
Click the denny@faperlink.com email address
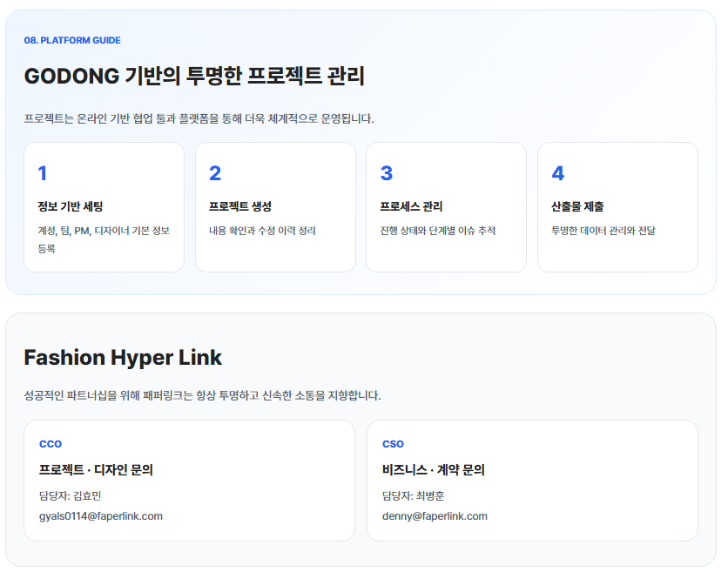pyautogui.click(x=435, y=515)
